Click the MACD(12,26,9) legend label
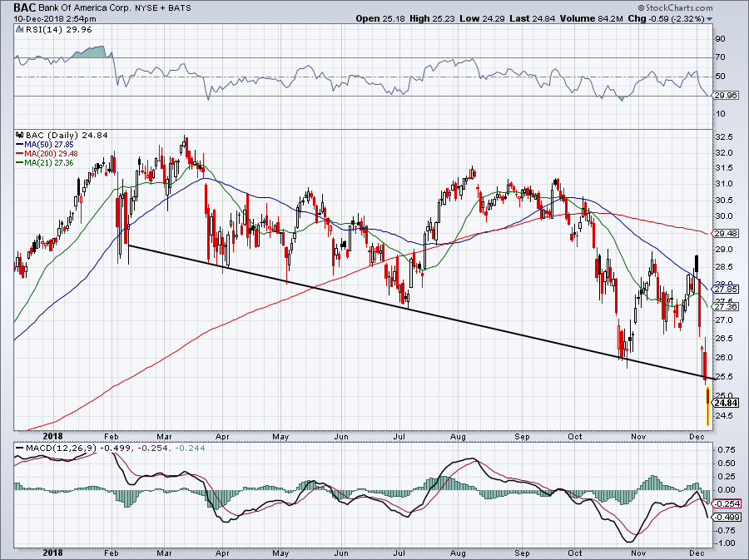Screen dimensions: 749x560 coord(61,448)
